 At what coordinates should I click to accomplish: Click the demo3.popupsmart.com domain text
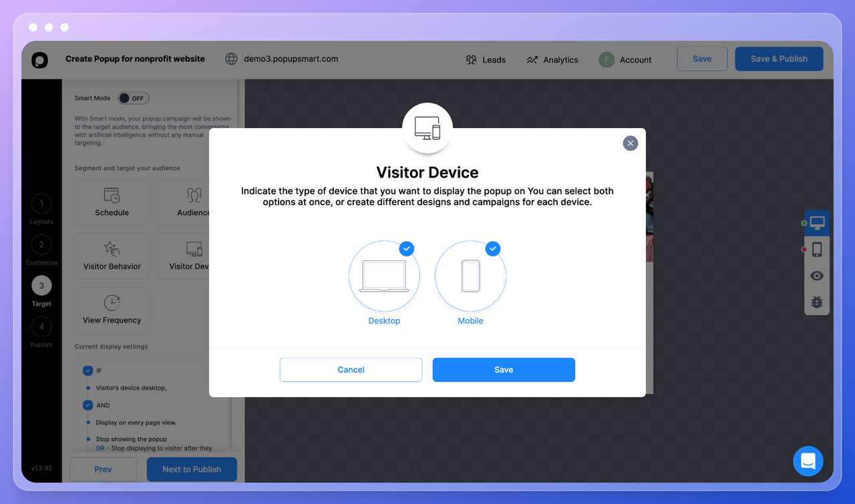coord(291,59)
